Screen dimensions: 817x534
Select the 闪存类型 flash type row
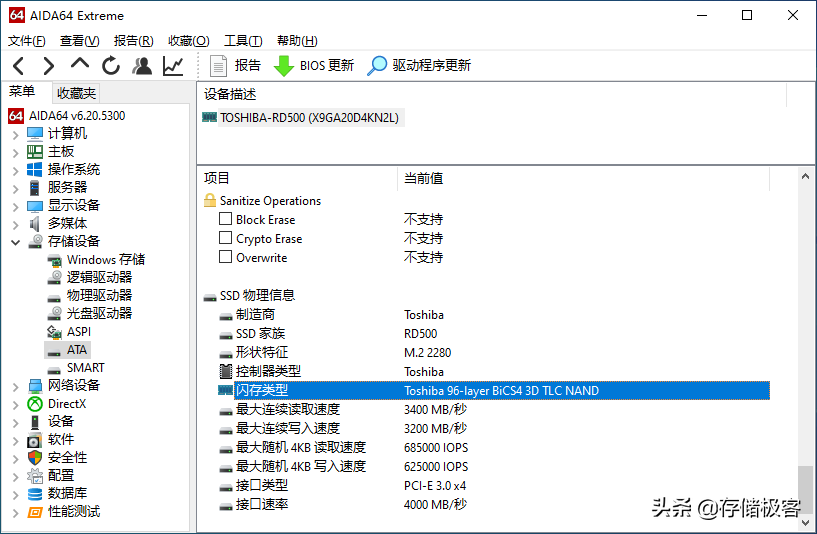click(493, 391)
